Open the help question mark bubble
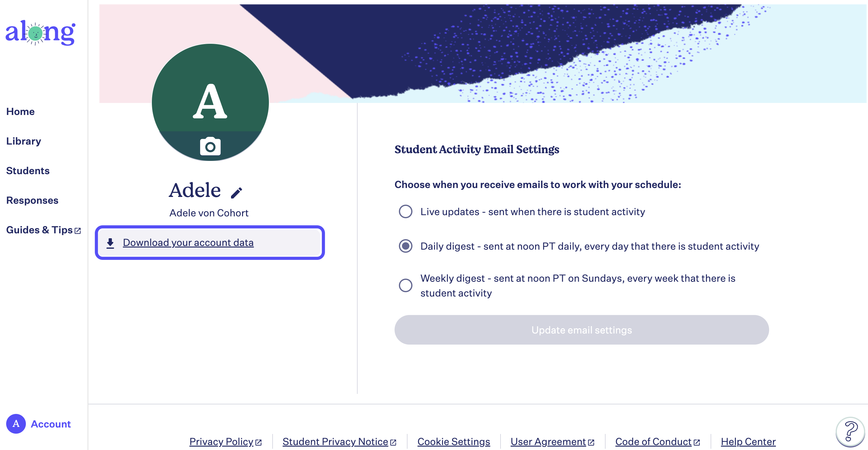Viewport: 868px width, 450px height. click(x=850, y=432)
